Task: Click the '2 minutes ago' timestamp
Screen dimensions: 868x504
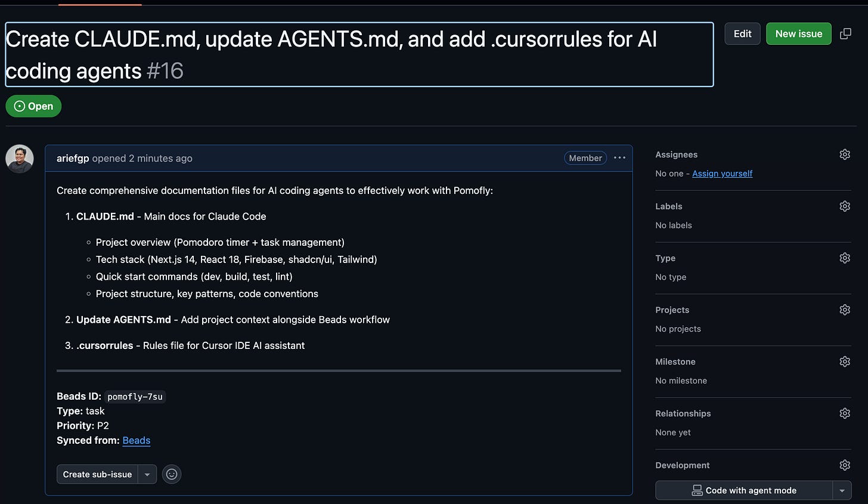Action: (x=160, y=158)
